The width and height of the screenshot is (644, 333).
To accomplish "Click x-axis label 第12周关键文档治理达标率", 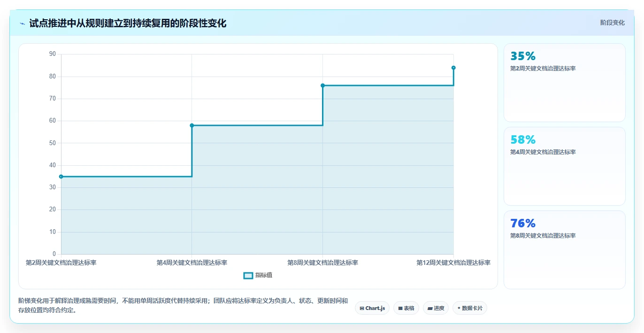I will 453,263.
